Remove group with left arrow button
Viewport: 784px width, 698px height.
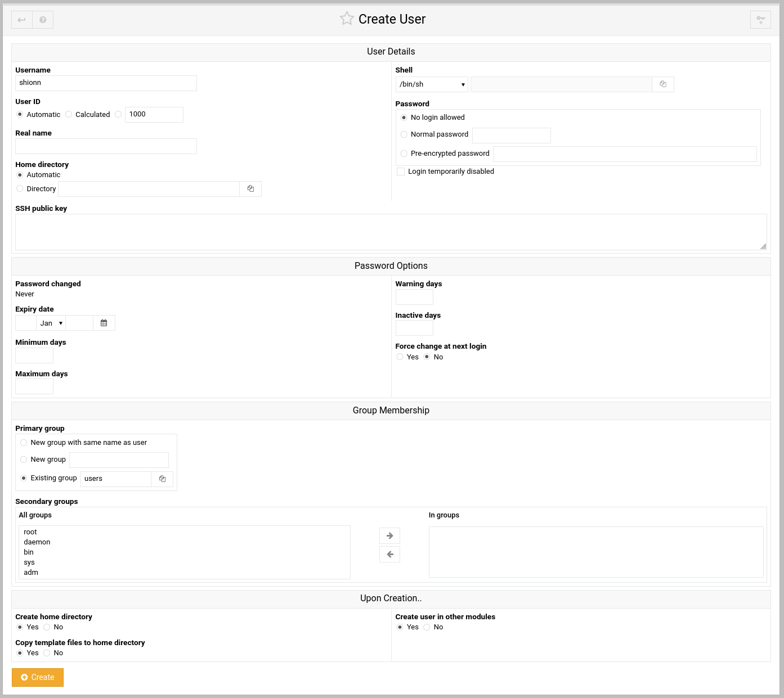(390, 554)
